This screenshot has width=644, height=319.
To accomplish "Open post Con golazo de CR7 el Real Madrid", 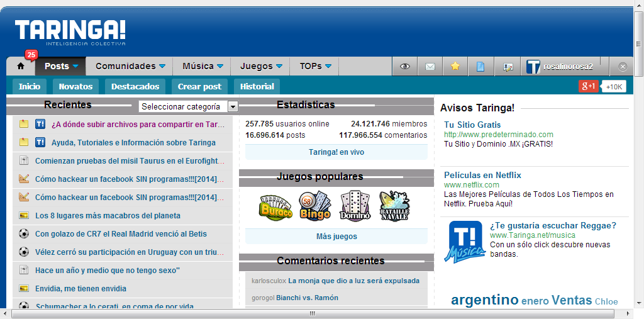I will tap(121, 234).
